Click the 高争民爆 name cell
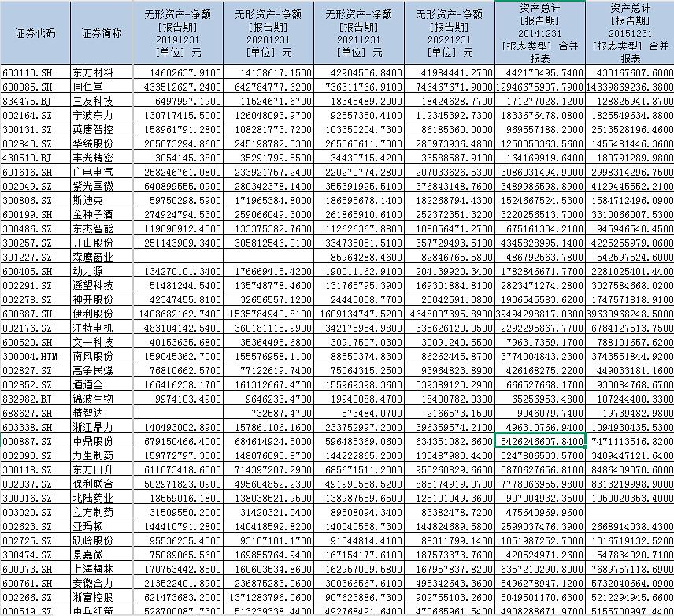Screen dimensions: 674x616 point(102,370)
